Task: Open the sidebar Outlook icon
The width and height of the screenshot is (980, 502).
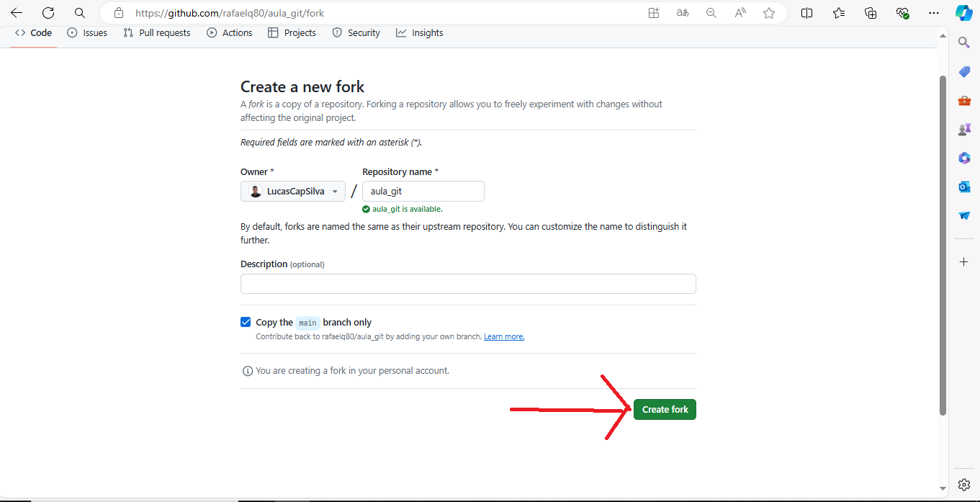Action: (964, 187)
